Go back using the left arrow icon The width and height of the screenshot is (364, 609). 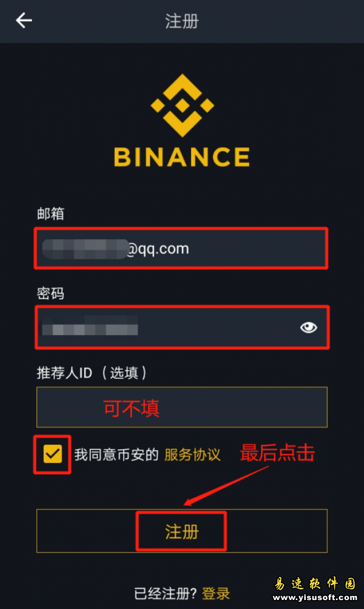tap(24, 21)
